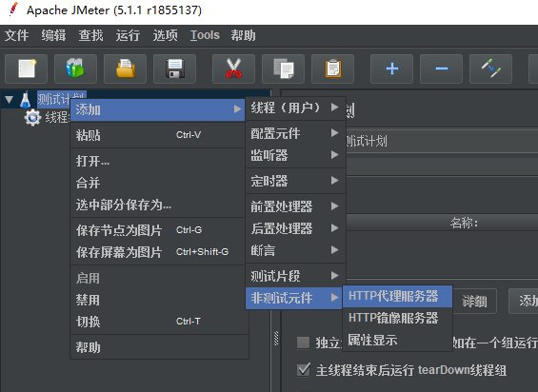Expand the 添加 context submenu
The width and height of the screenshot is (538, 392).
[157, 109]
